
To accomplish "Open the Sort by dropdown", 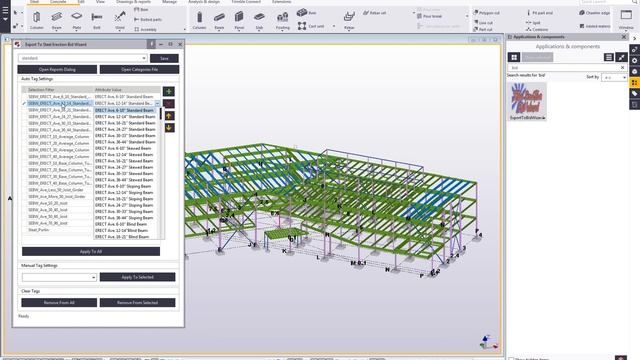I will tap(614, 77).
